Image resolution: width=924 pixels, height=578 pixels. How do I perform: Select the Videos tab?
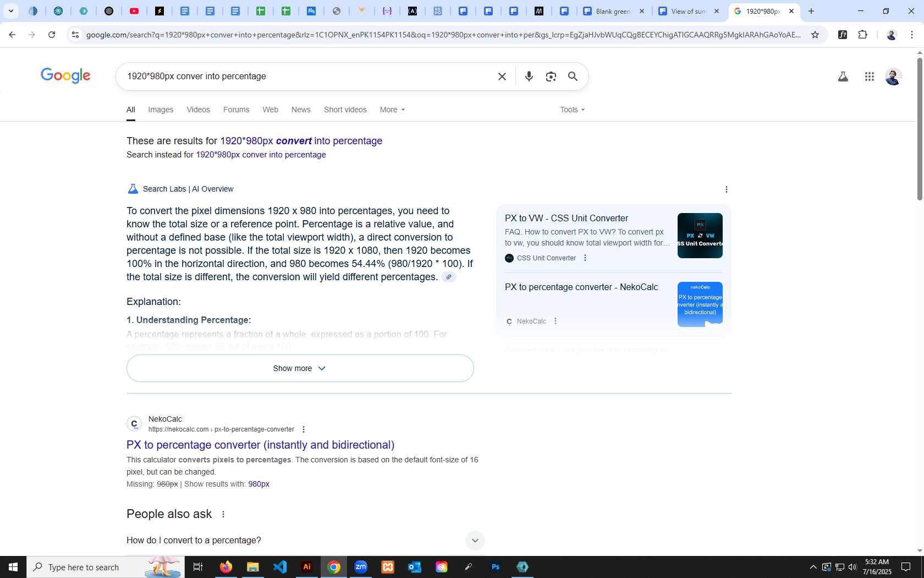click(198, 110)
